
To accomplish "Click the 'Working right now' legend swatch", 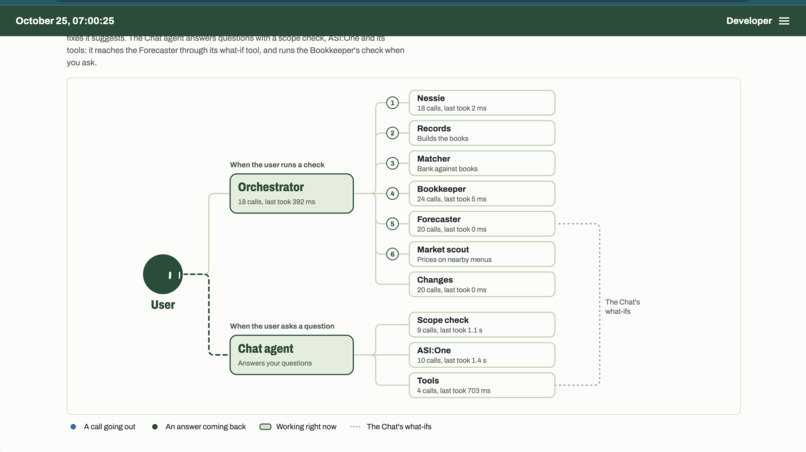I will coord(265,427).
